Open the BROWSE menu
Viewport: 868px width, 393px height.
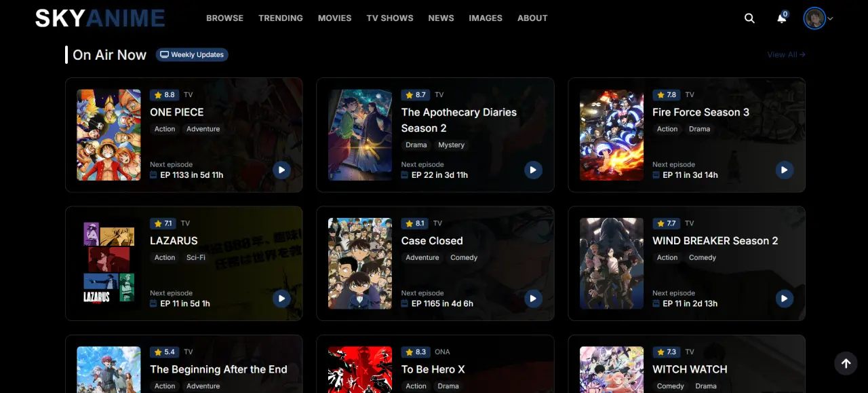point(224,18)
